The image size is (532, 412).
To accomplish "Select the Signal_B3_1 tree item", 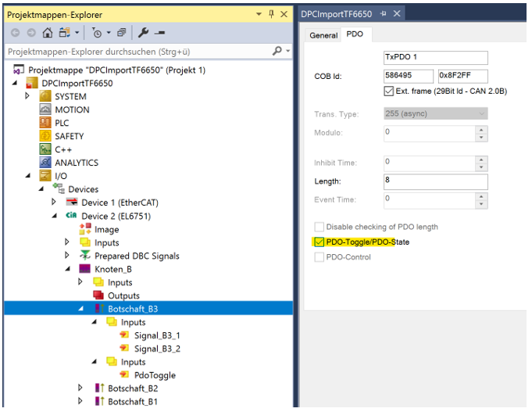I will click(x=157, y=335).
